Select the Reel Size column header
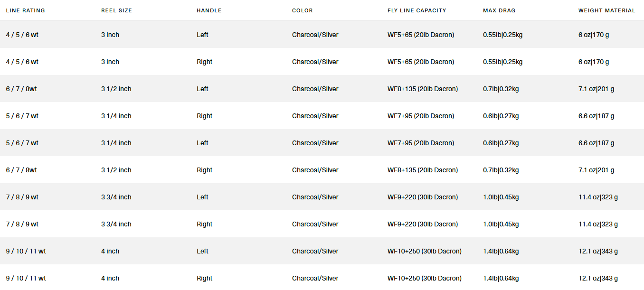Image resolution: width=644 pixels, height=290 pixels. (x=116, y=10)
